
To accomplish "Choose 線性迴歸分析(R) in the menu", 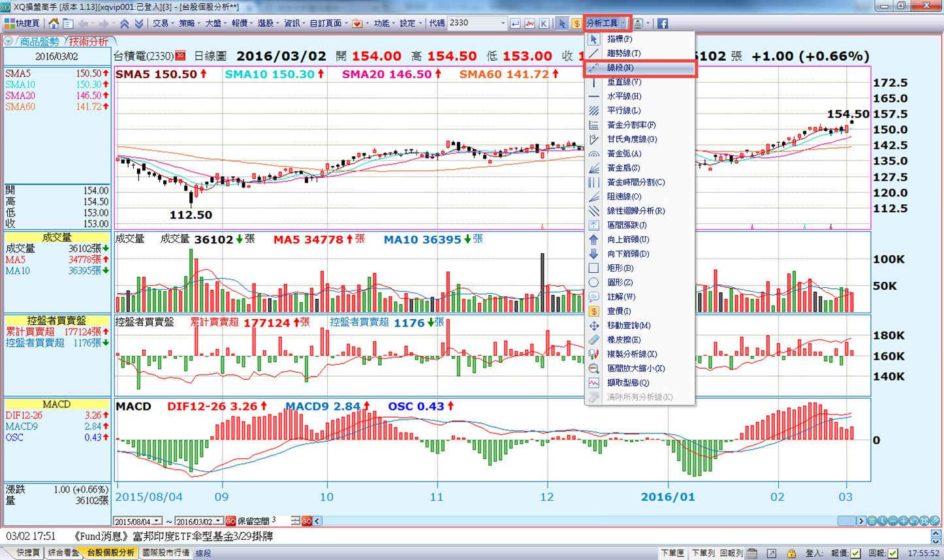I will point(640,211).
